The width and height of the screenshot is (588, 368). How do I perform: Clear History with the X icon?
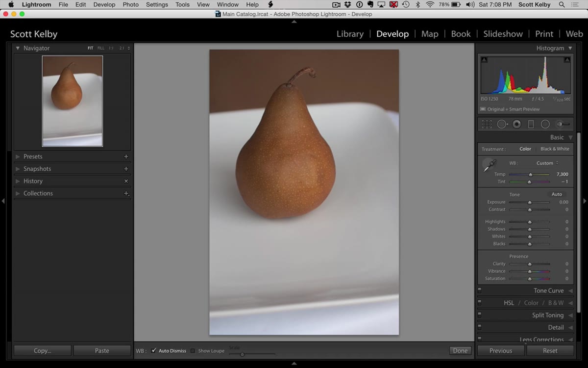coord(126,181)
